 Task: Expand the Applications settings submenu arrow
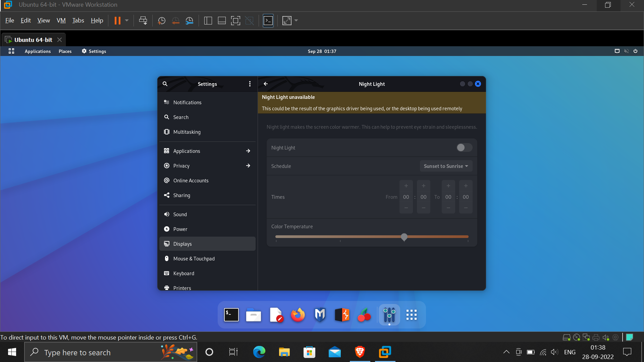point(248,151)
